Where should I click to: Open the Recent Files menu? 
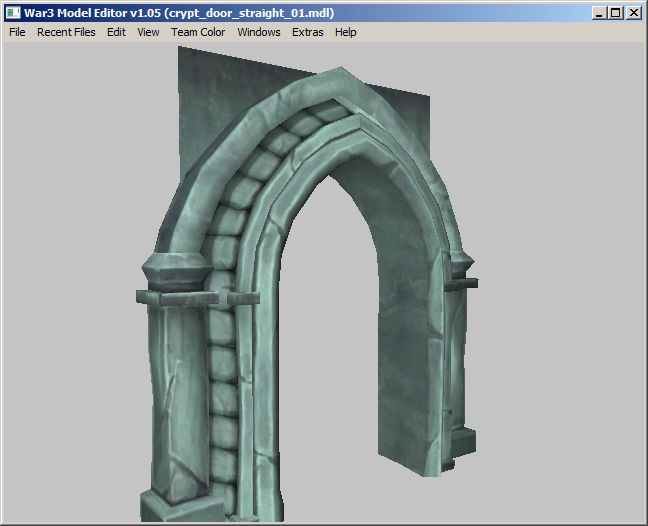coord(66,32)
